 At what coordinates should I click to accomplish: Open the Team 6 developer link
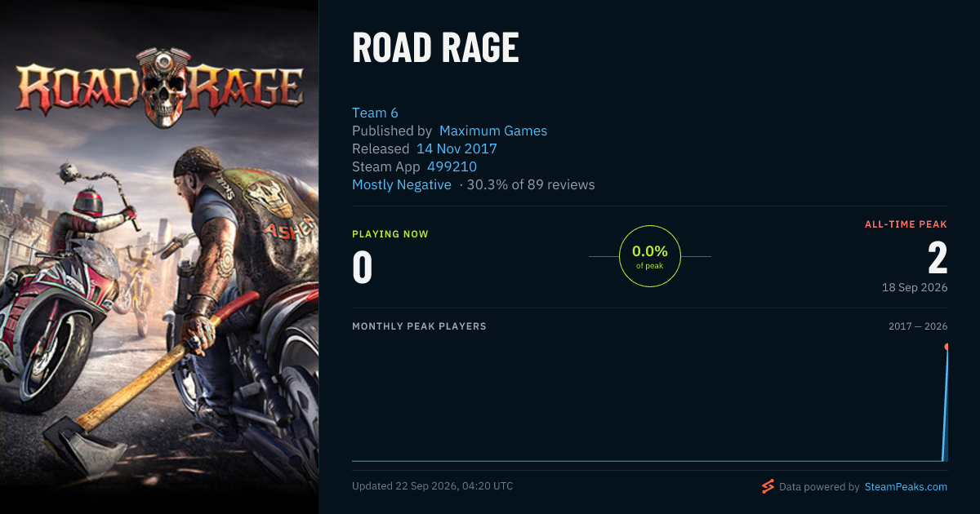(375, 113)
